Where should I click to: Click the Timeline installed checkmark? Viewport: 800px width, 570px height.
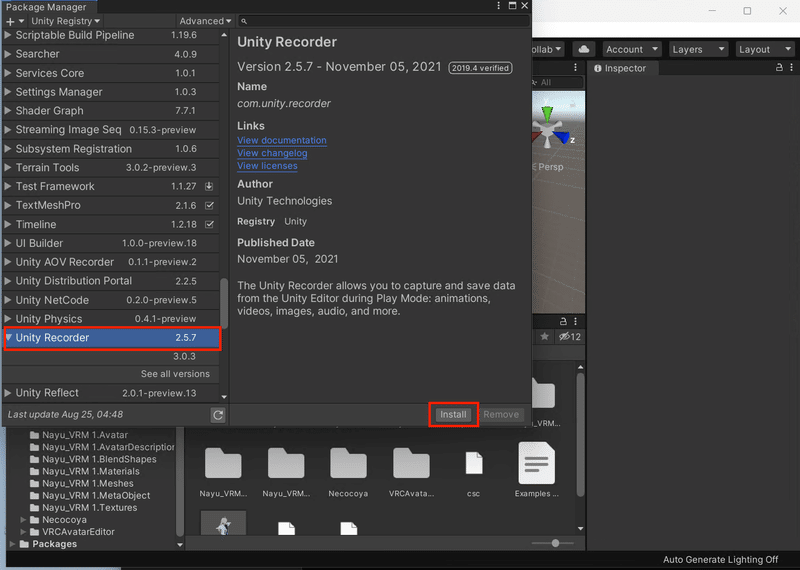click(209, 224)
